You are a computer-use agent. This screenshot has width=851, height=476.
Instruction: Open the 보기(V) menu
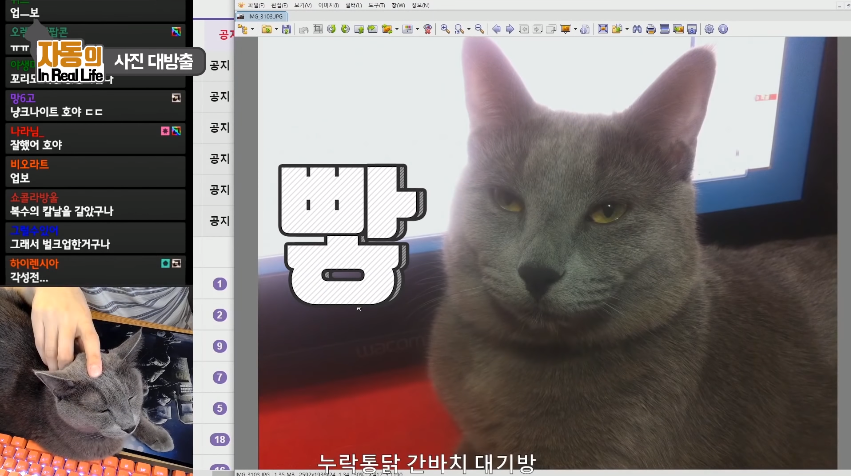pyautogui.click(x=303, y=5)
